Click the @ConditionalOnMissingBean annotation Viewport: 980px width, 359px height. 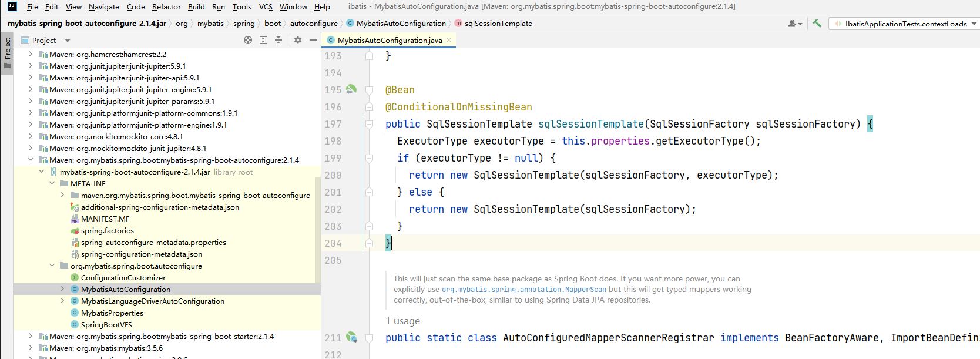click(459, 107)
